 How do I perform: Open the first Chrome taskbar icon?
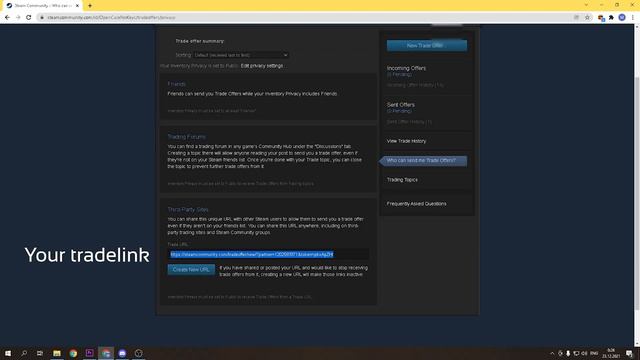(x=73, y=353)
